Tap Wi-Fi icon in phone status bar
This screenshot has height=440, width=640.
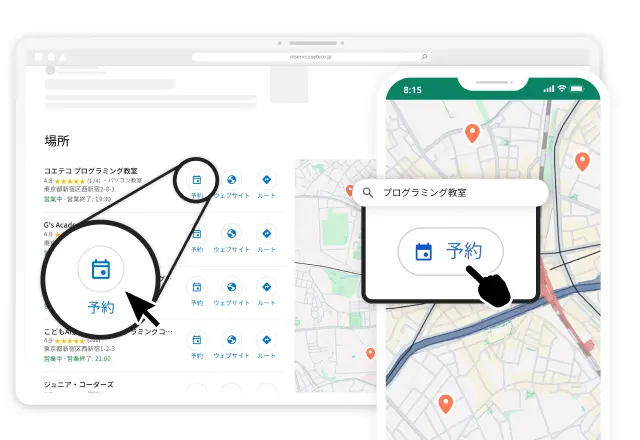tap(562, 88)
